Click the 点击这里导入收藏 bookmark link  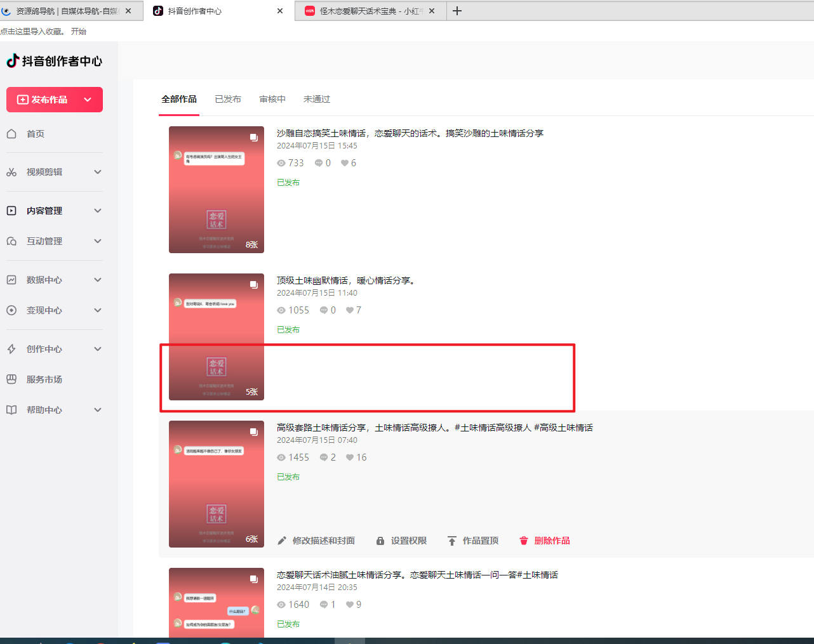click(33, 31)
